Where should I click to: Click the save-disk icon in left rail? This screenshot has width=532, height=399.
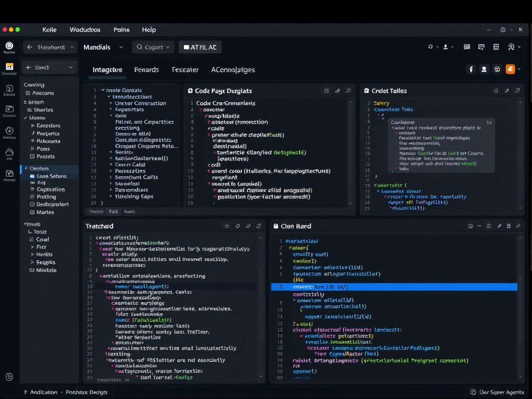[9, 174]
